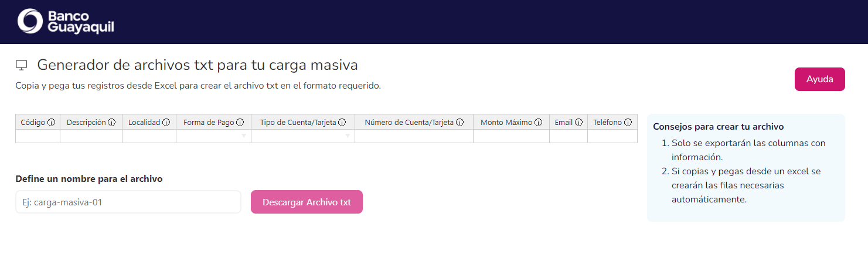Click the monitor icon beside the page title
Image resolution: width=868 pixels, height=257 pixels.
coord(22,65)
